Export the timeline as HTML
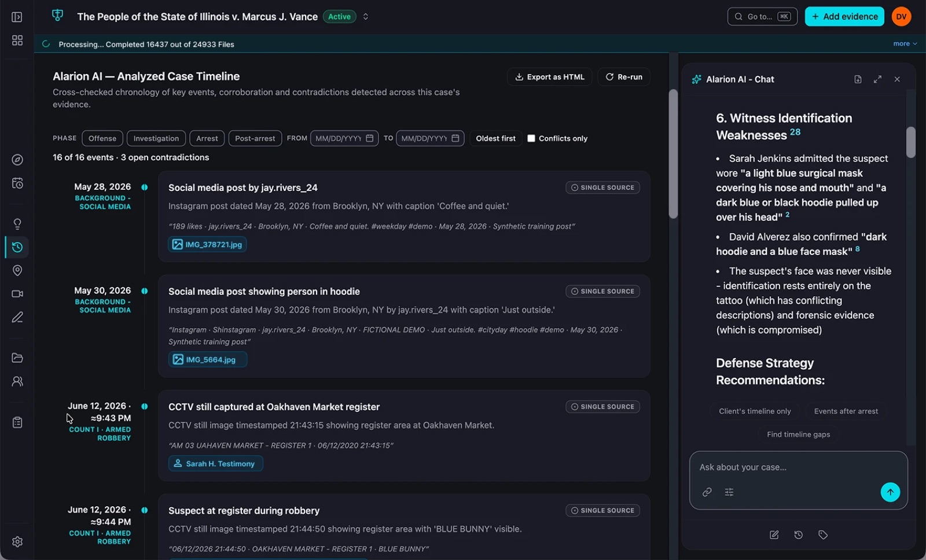 tap(549, 77)
